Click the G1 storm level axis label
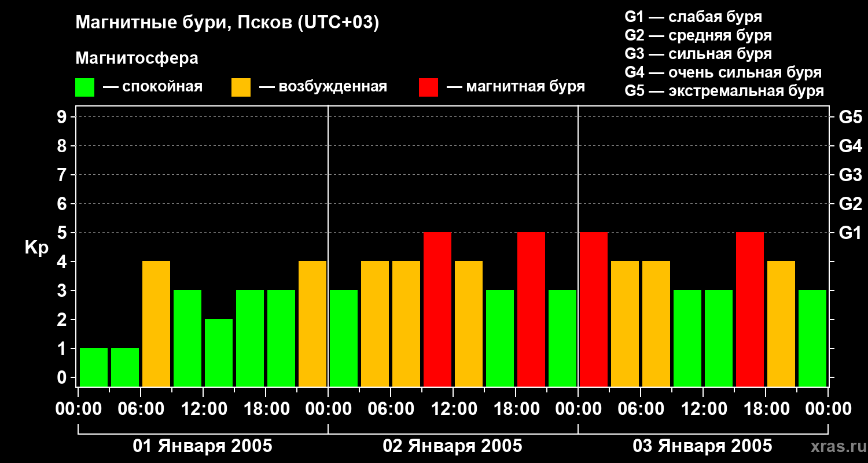868x463 pixels. tap(850, 233)
